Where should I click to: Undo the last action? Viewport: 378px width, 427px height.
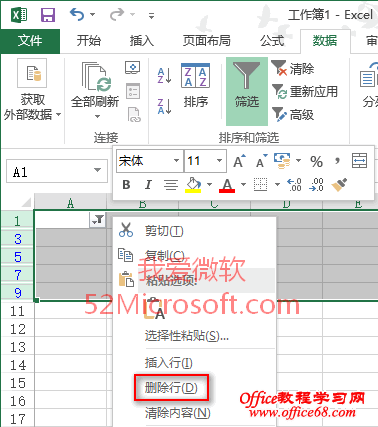click(x=77, y=14)
